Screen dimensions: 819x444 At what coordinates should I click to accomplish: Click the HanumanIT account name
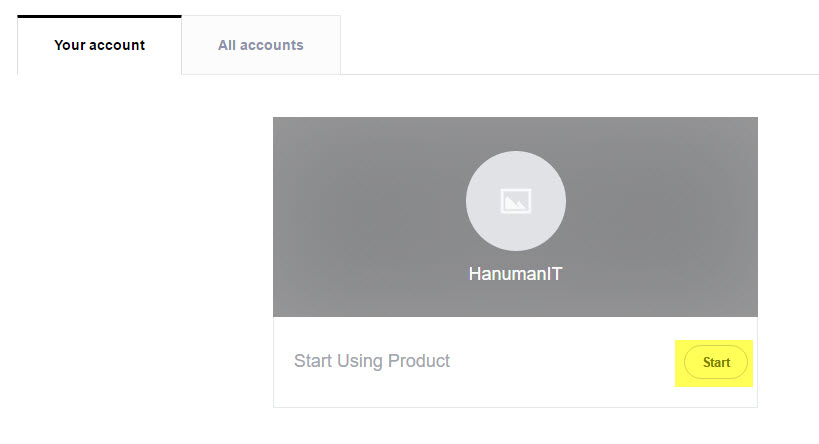(515, 274)
